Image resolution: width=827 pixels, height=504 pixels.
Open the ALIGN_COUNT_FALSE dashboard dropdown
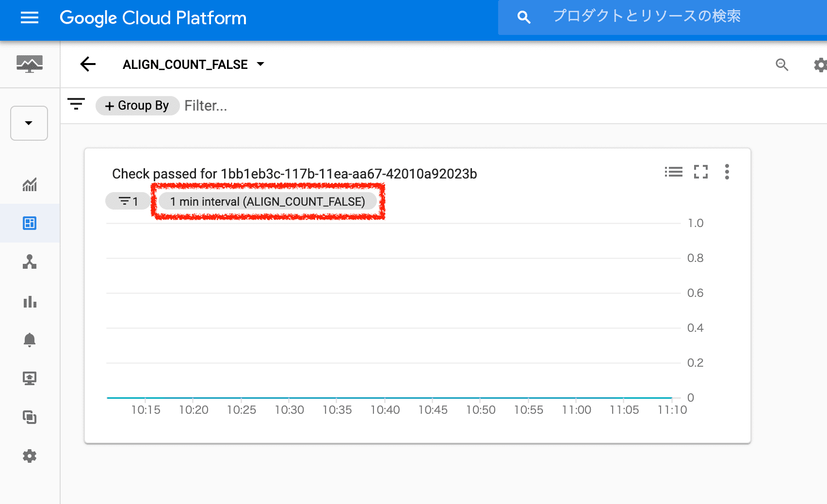tap(194, 65)
